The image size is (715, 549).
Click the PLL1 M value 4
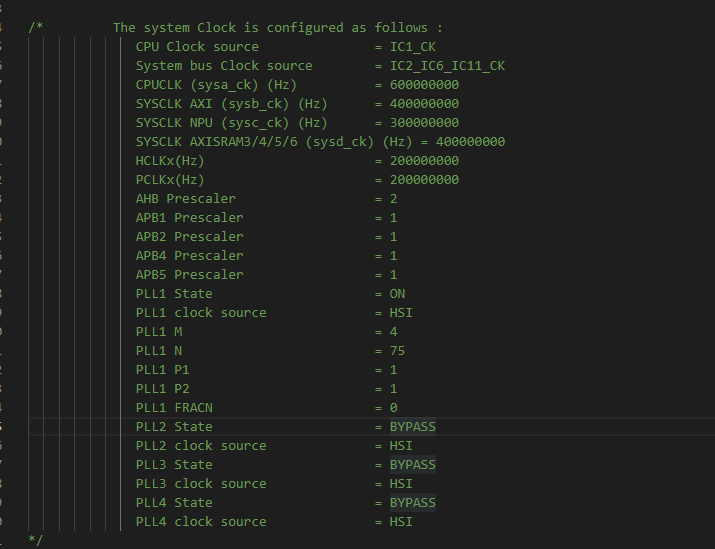[x=394, y=332]
